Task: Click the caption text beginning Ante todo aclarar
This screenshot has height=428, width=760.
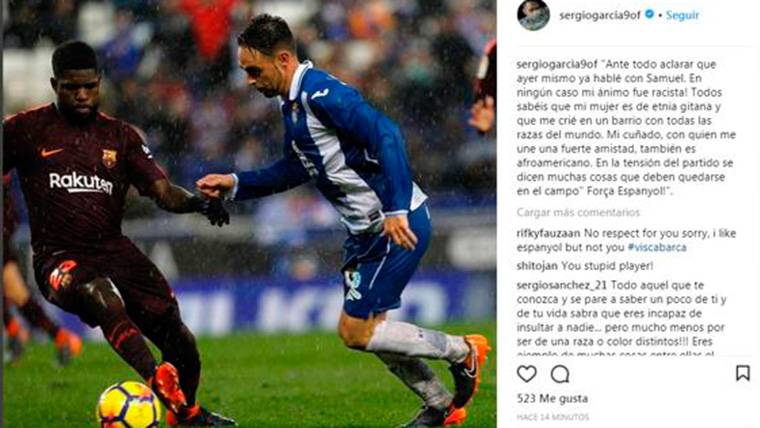Action: pyautogui.click(x=626, y=127)
